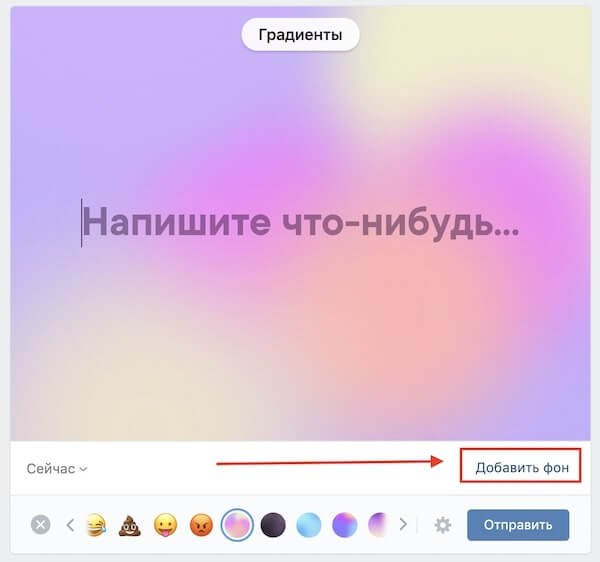Screen dimensions: 600x562
Task: Click the gray X remove-background icon
Action: click(x=41, y=525)
